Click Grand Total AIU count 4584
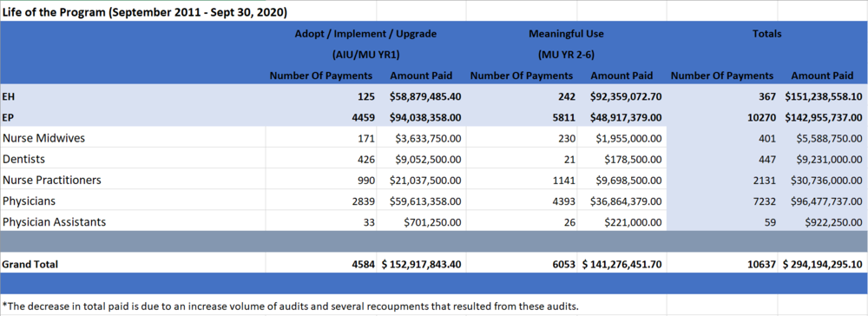868x316 pixels. (x=363, y=265)
